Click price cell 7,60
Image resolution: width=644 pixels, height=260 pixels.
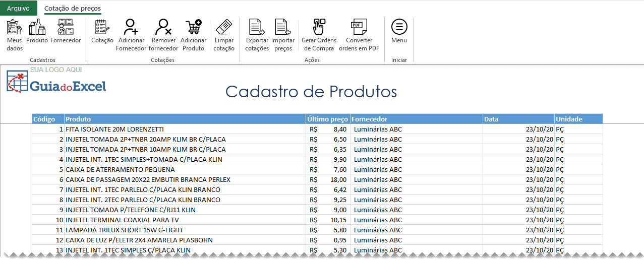click(x=328, y=169)
